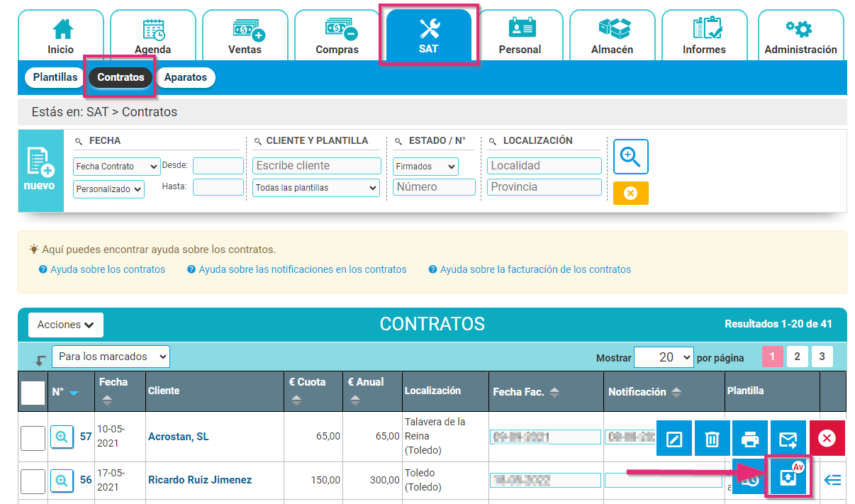Run the search with the magnifier button
855x504 pixels.
[x=630, y=157]
